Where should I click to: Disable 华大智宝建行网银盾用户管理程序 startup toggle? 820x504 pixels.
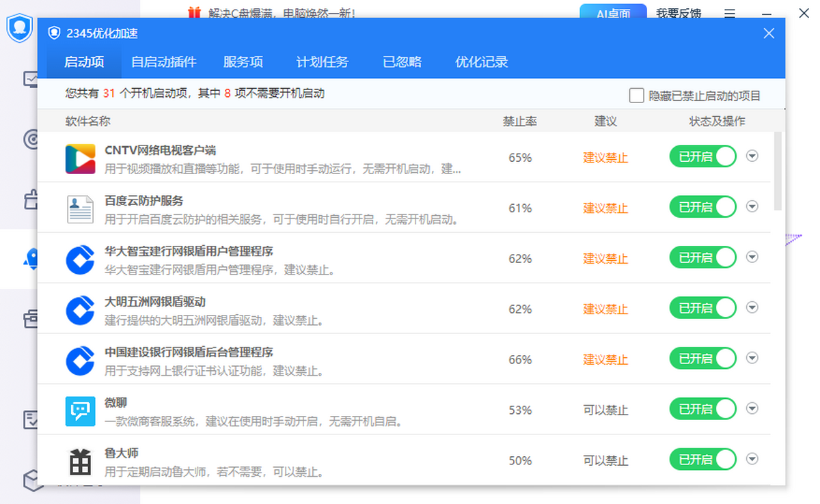point(702,257)
